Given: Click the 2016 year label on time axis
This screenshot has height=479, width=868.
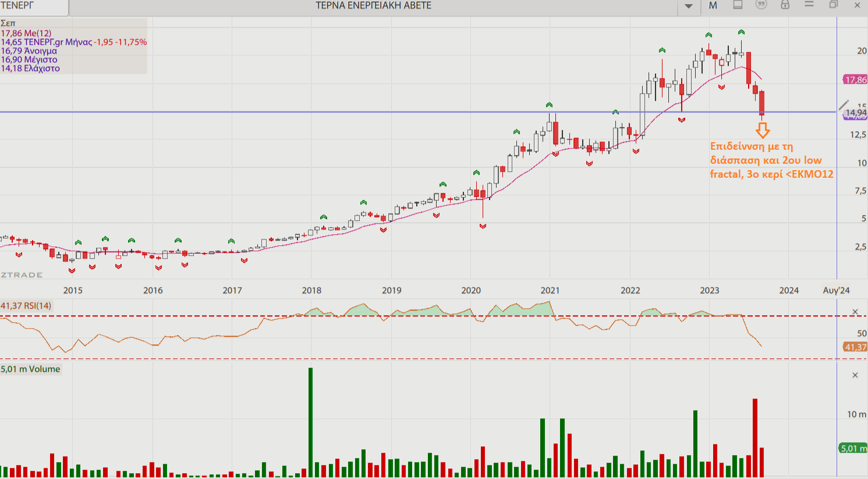Looking at the screenshot, I should tap(153, 290).
